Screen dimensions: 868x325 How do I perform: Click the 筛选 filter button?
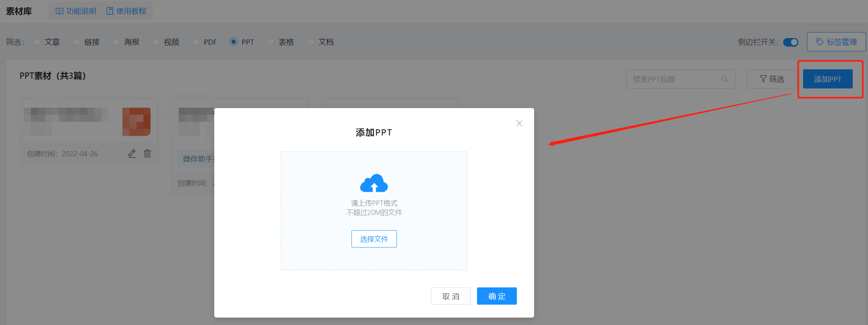click(772, 79)
